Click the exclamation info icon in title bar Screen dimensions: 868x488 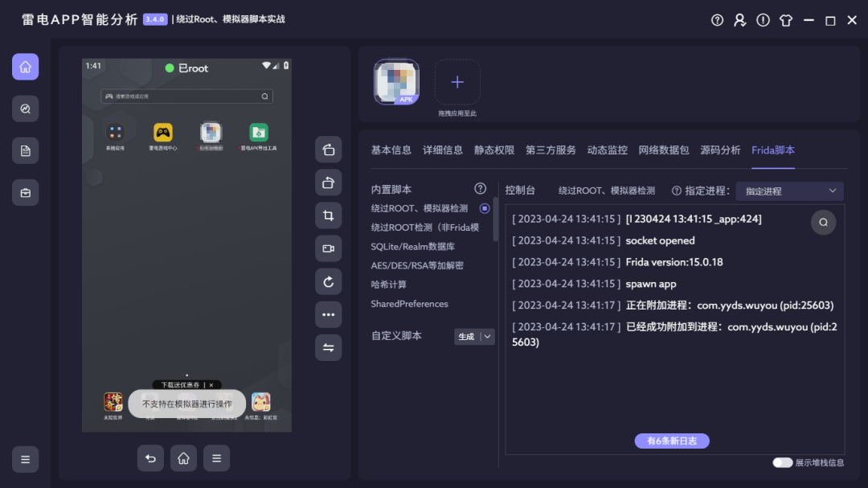763,20
